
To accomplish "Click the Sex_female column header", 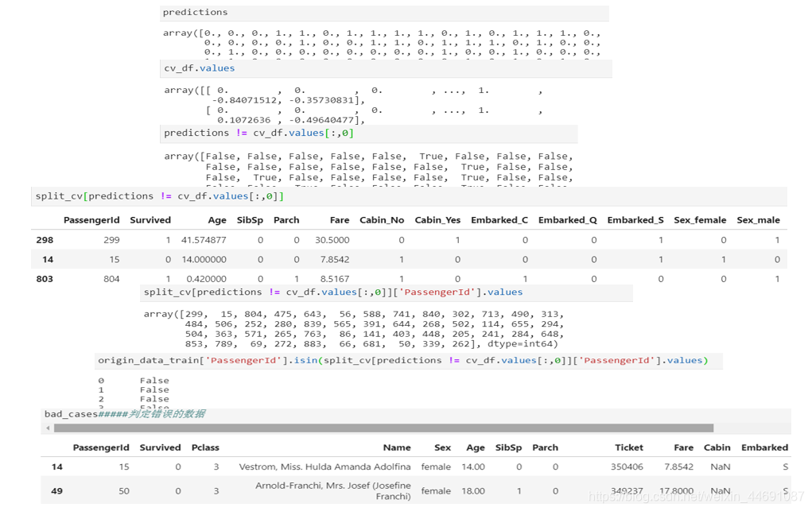I will click(x=700, y=220).
